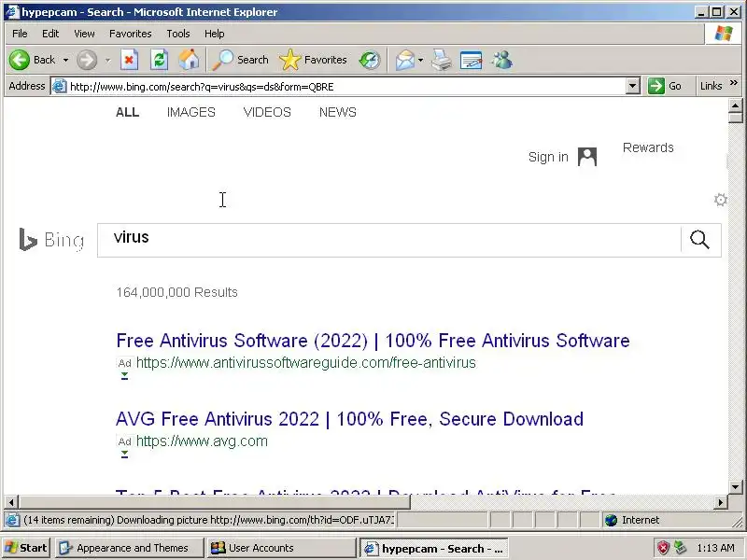
Task: Print the page with the printer icon
Action: tap(441, 60)
